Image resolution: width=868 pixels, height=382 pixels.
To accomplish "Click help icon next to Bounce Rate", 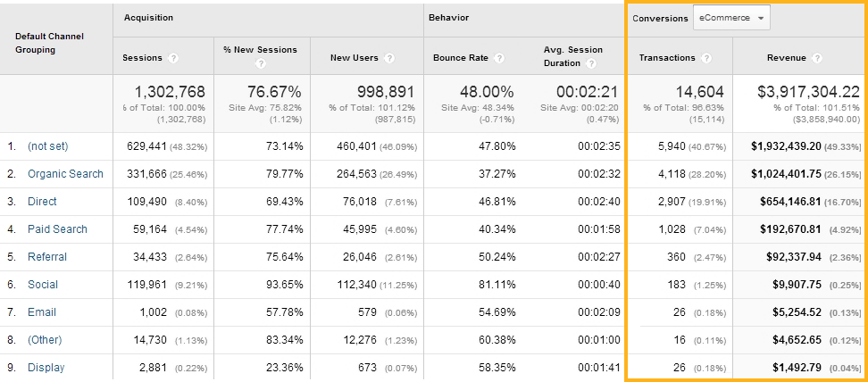I will [498, 58].
